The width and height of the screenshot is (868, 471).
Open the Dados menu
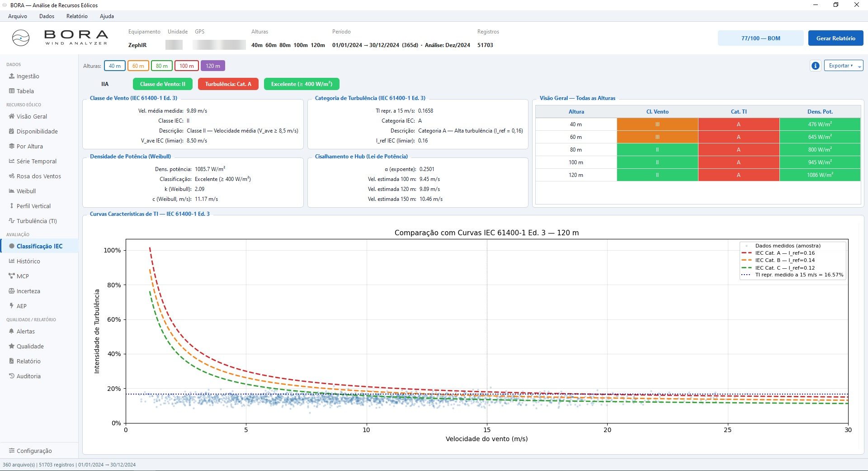[x=47, y=16]
